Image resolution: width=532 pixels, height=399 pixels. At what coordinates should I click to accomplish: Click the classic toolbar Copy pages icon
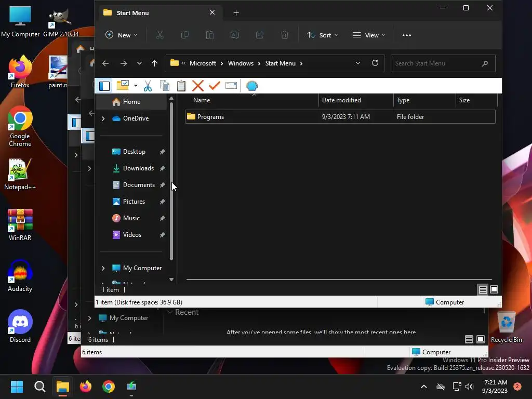click(x=165, y=86)
